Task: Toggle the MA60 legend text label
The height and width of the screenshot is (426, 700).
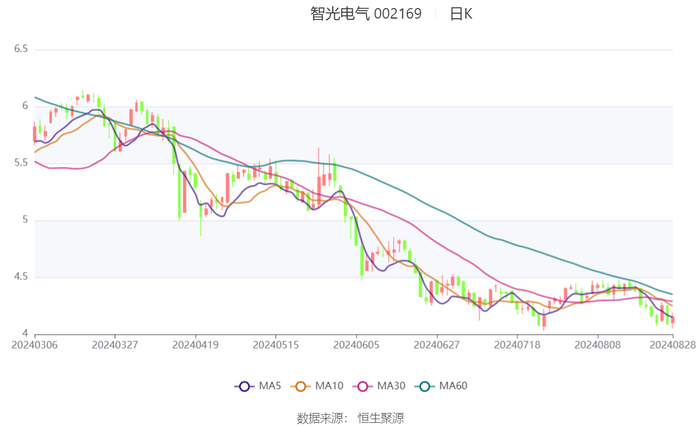Action: [455, 386]
